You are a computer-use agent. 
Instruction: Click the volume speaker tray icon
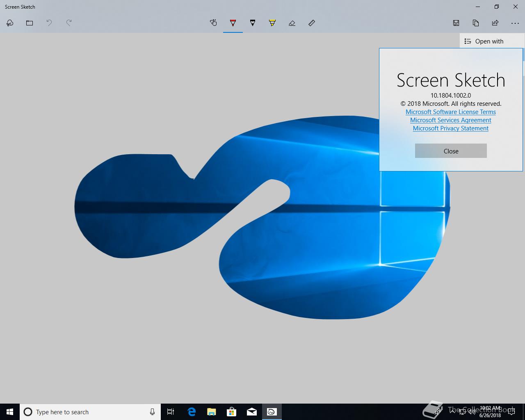tap(472, 412)
